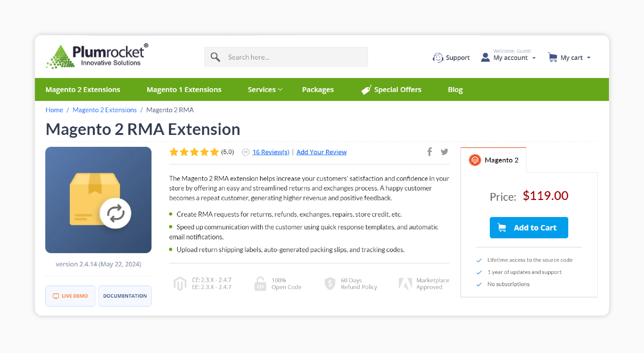Click the Marketplace Approved Adobe icon

point(405,284)
